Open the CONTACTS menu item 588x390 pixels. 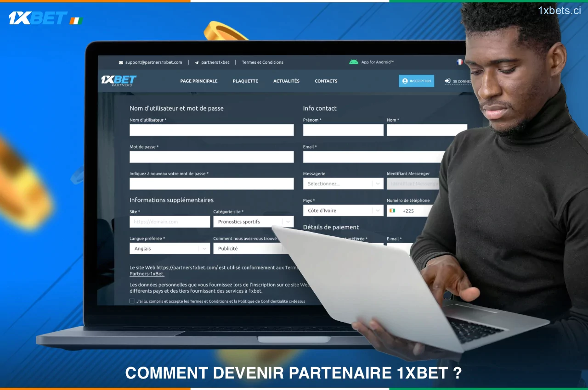(326, 81)
